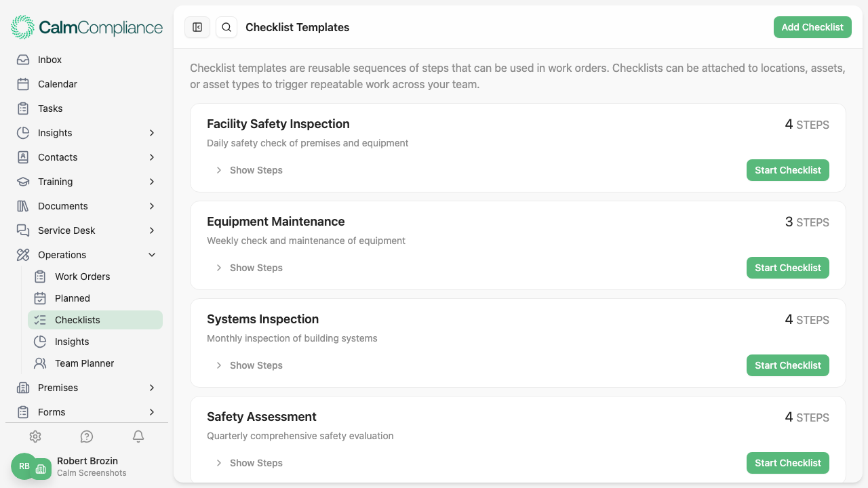Expand the Premises menu chevron
The width and height of the screenshot is (868, 488).
(152, 388)
